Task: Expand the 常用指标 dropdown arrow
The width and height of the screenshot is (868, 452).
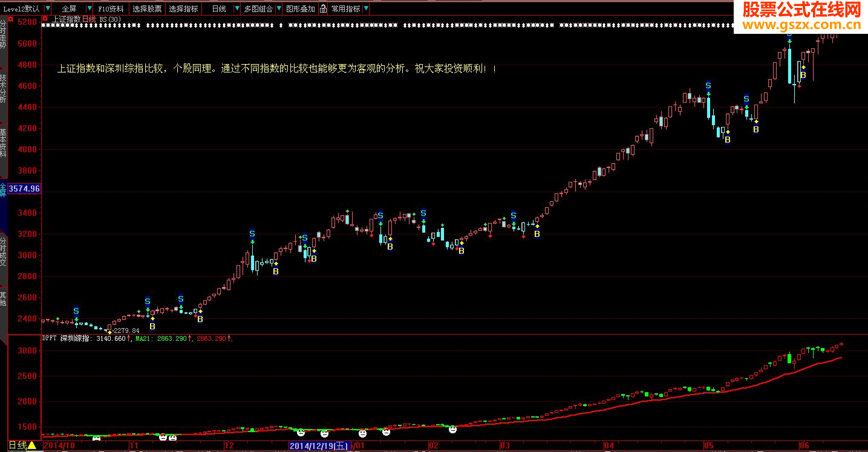Action: (365, 9)
